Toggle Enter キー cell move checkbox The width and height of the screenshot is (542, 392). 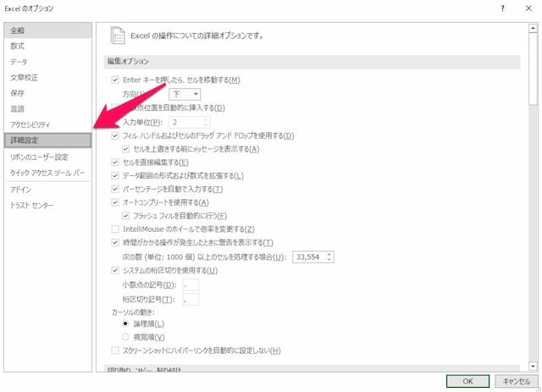point(115,80)
